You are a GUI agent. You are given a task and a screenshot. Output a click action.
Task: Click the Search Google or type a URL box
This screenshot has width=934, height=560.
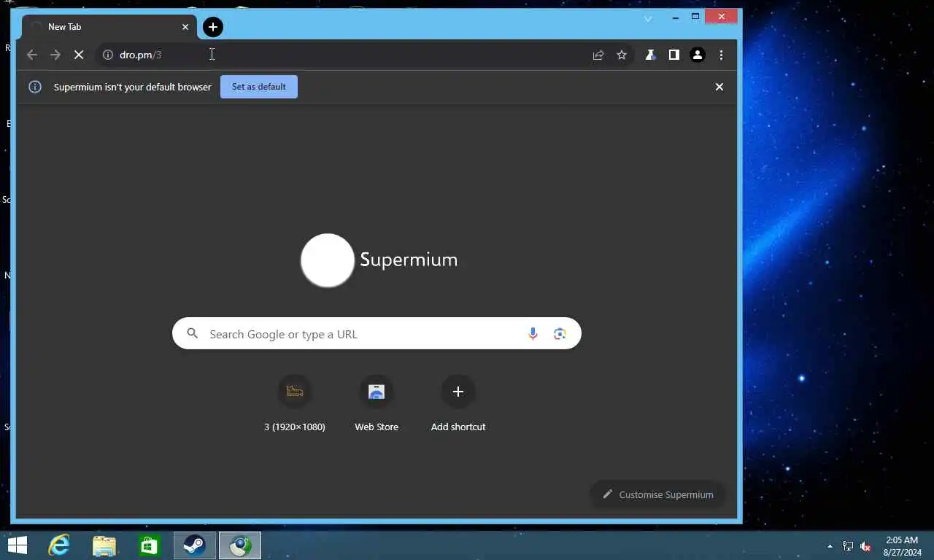click(x=377, y=333)
